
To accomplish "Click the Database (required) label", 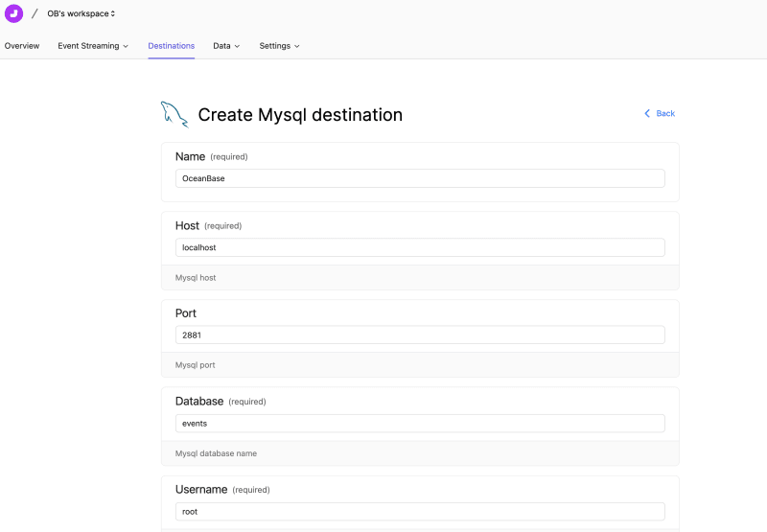I will (221, 402).
